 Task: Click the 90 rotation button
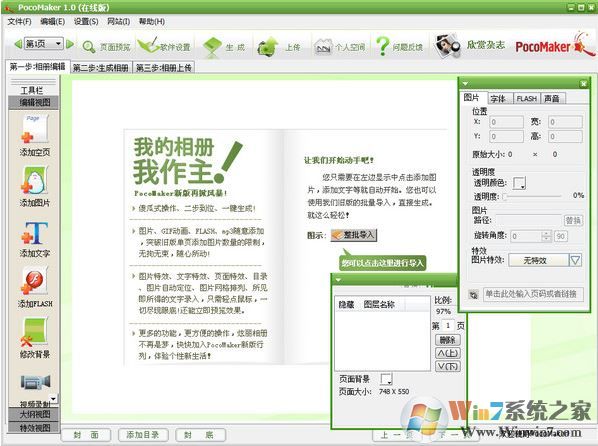[561, 236]
